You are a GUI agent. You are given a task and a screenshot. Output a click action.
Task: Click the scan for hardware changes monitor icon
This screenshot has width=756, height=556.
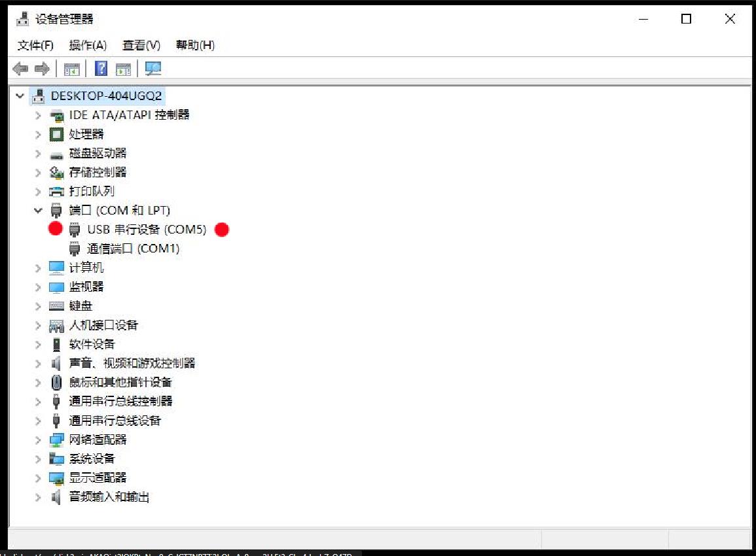(153, 69)
